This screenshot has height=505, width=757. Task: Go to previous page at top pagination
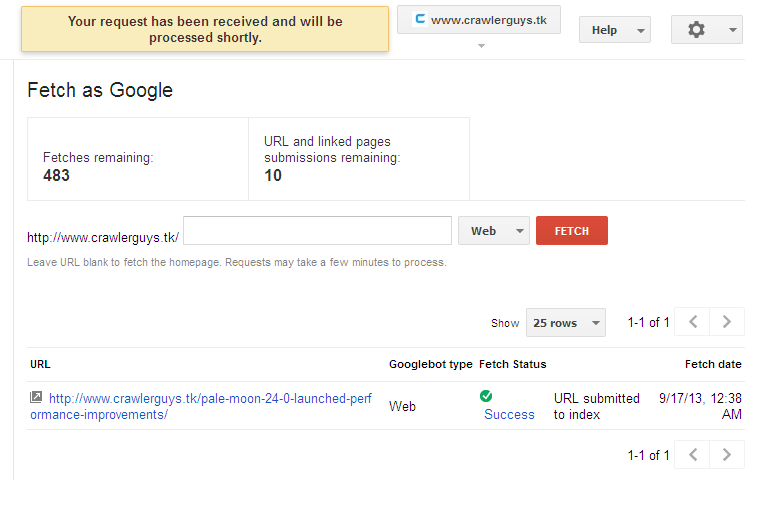[x=693, y=322]
